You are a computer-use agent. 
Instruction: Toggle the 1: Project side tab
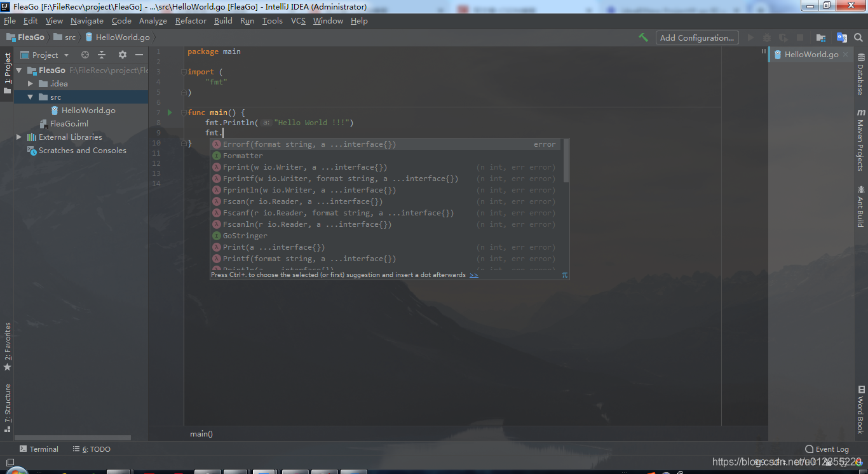click(x=8, y=73)
